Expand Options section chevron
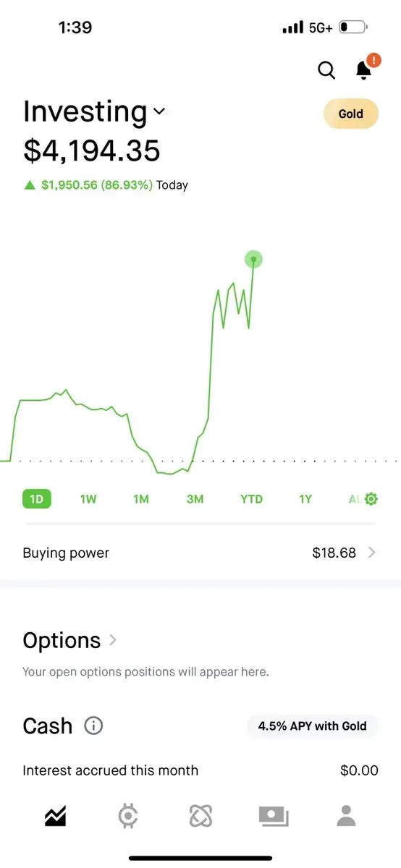Screen dimensions: 401x868 point(113,639)
